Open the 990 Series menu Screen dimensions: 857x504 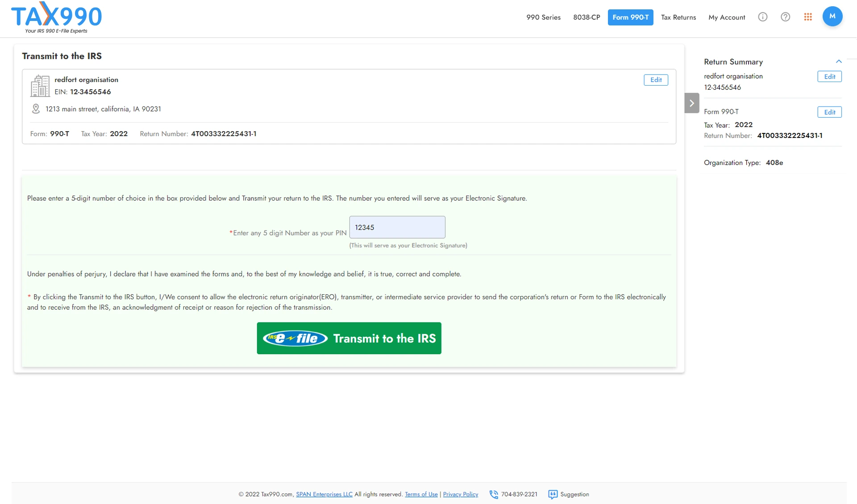[x=543, y=16]
